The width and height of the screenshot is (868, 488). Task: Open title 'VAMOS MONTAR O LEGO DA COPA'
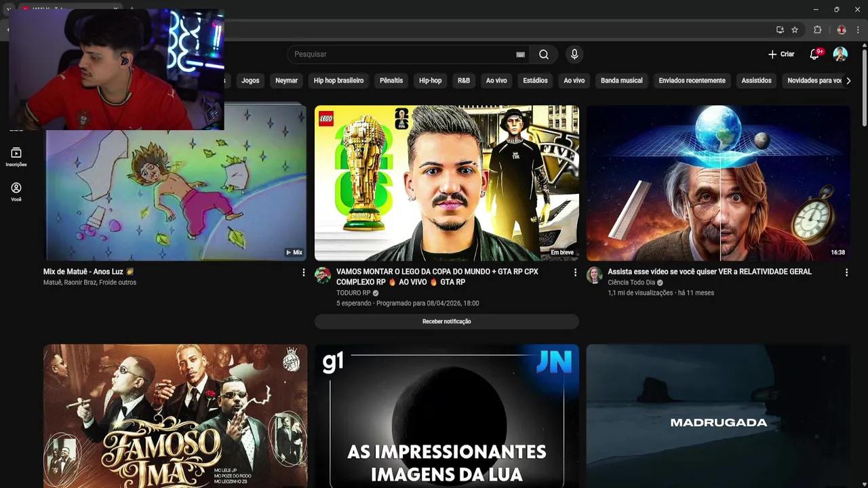(437, 277)
